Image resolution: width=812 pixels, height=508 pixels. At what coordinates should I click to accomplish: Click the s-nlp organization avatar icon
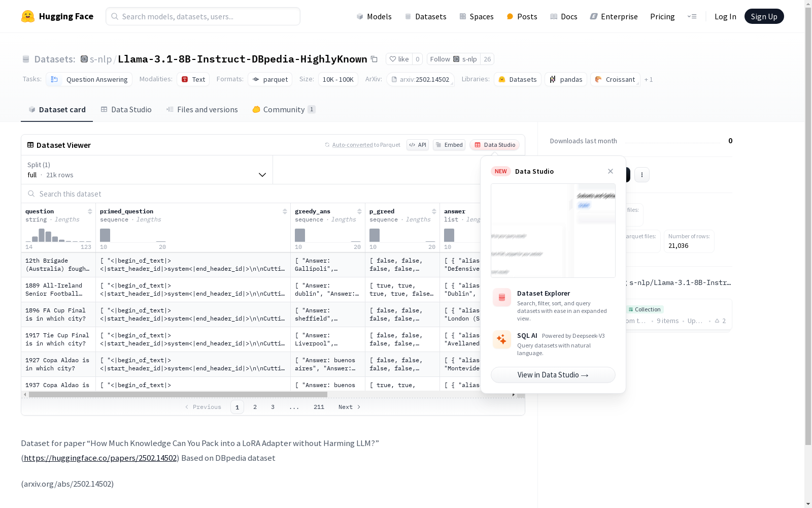pyautogui.click(x=84, y=59)
